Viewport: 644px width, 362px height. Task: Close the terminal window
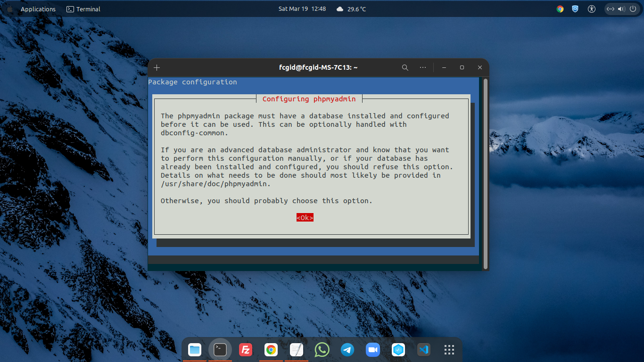[480, 67]
